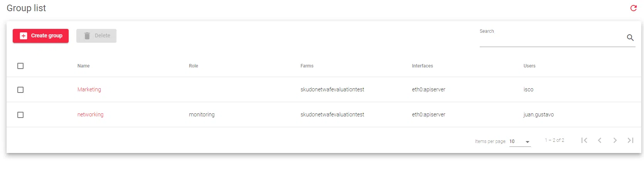Sort by Interfaces column header

[x=422, y=66]
